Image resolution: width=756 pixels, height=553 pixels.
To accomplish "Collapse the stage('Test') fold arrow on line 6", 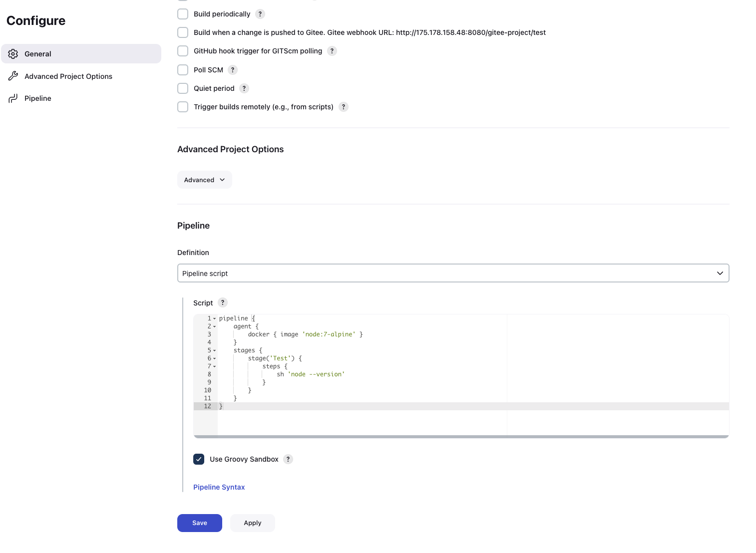I will 215,358.
